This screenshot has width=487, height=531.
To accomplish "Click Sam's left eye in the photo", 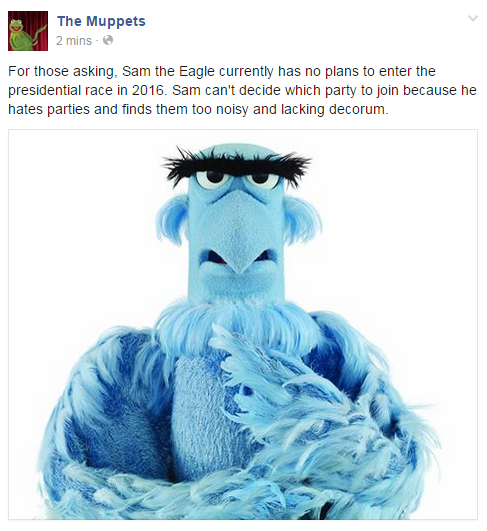I will (211, 178).
